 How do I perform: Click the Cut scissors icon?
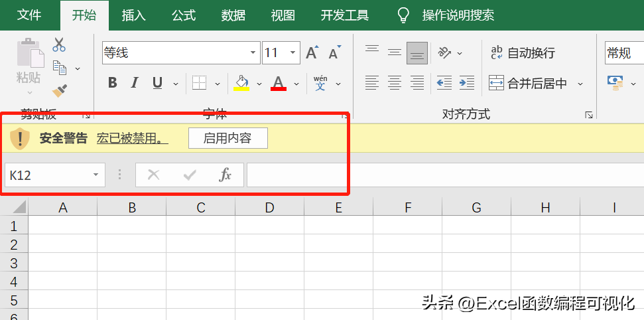[59, 45]
